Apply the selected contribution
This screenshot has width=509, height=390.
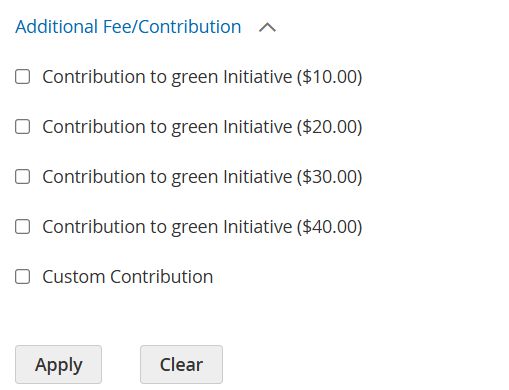tap(58, 364)
